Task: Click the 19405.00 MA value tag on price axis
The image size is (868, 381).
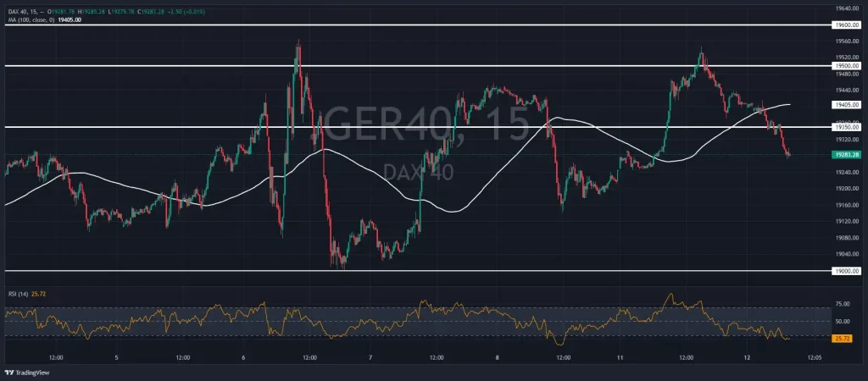Action: (x=848, y=104)
